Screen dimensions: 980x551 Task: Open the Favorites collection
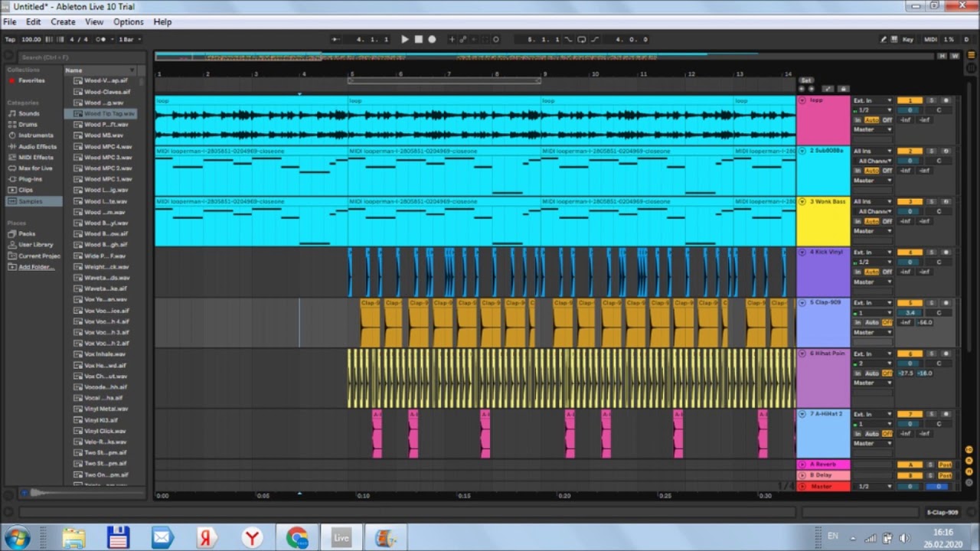[x=31, y=80]
